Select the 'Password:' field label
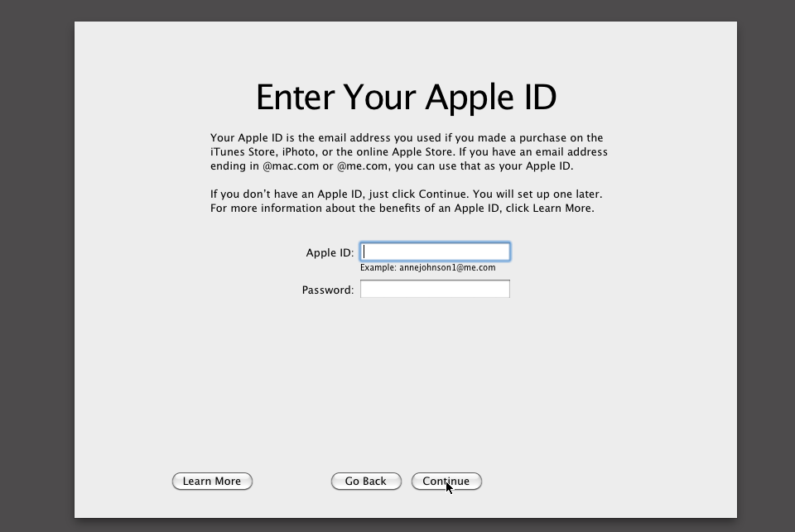Viewport: 795px width, 532px height. coord(328,290)
